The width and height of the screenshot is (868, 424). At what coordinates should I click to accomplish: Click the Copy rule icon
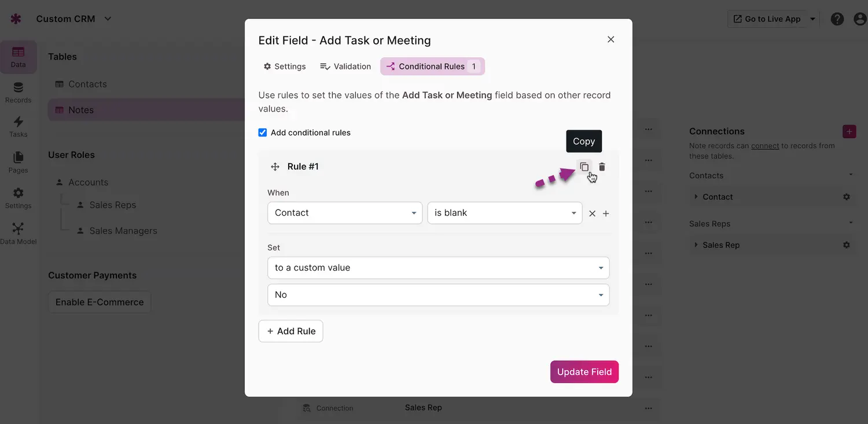[584, 167]
